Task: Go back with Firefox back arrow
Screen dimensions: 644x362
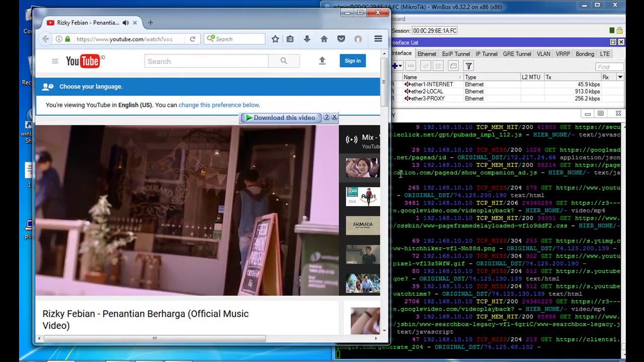Action: (45, 39)
